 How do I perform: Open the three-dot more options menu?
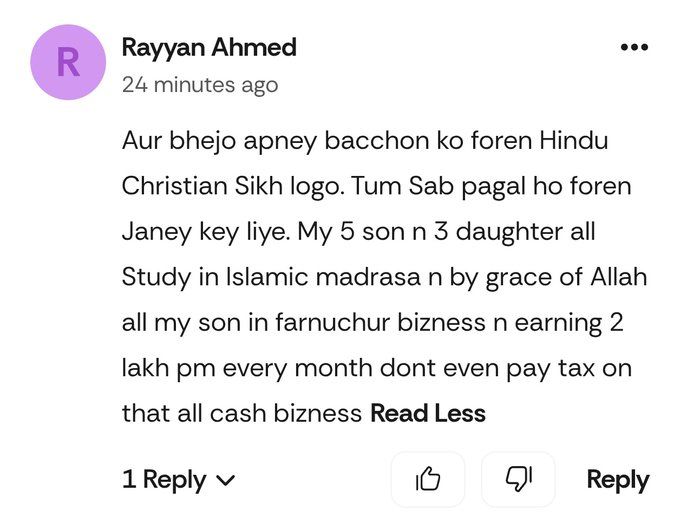point(634,47)
